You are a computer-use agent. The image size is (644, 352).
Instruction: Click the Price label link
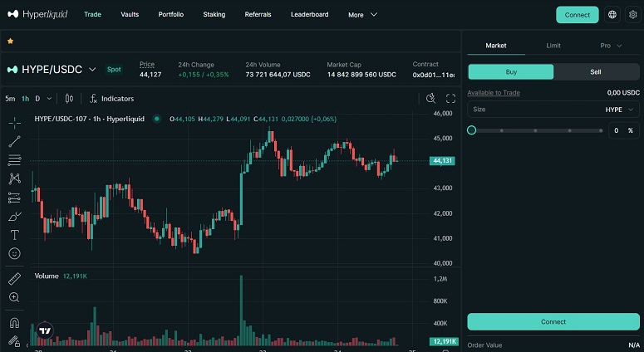[x=147, y=65]
